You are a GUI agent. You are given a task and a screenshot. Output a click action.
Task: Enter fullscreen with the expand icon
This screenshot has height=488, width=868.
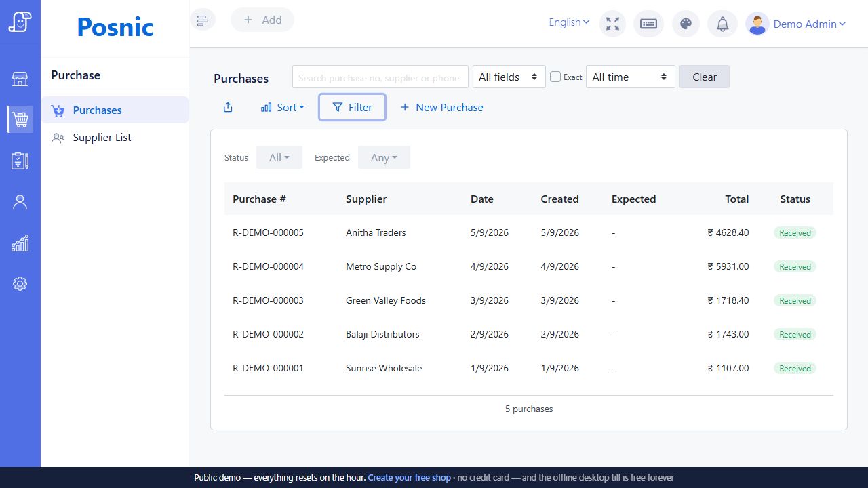point(613,24)
